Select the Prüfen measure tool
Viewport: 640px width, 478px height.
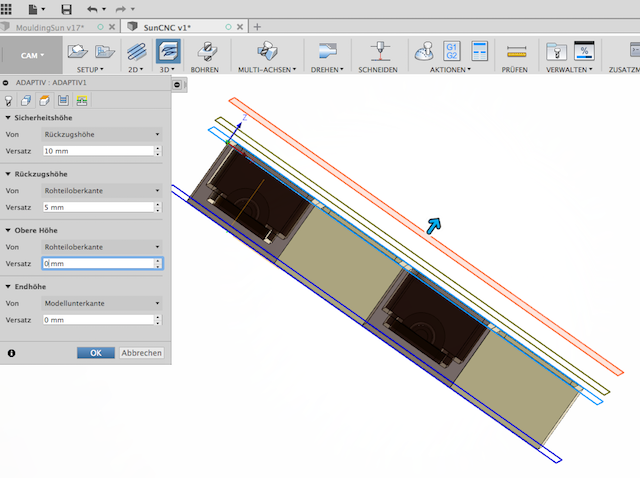coord(516,52)
